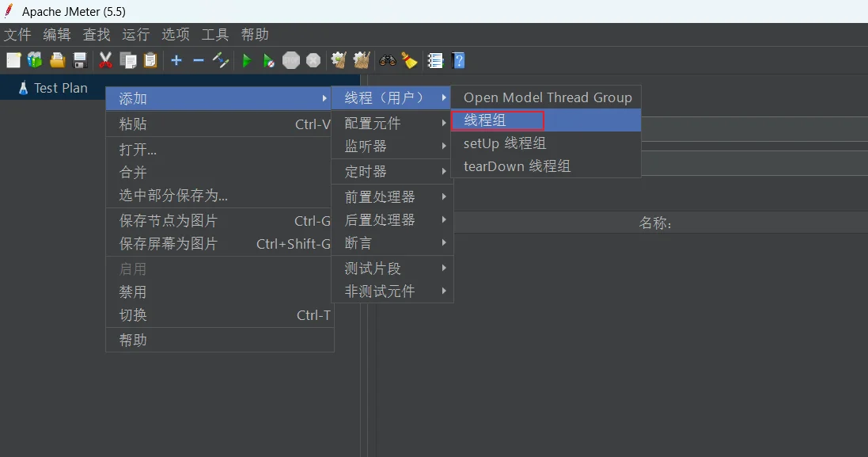Expand the 断言 submenu
The width and height of the screenshot is (868, 457).
[x=392, y=242]
